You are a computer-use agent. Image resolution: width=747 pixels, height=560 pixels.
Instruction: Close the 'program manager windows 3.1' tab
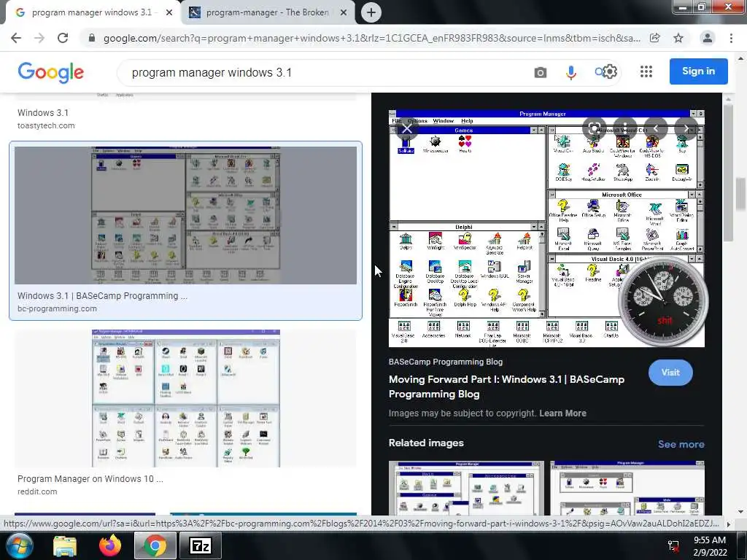coord(169,13)
